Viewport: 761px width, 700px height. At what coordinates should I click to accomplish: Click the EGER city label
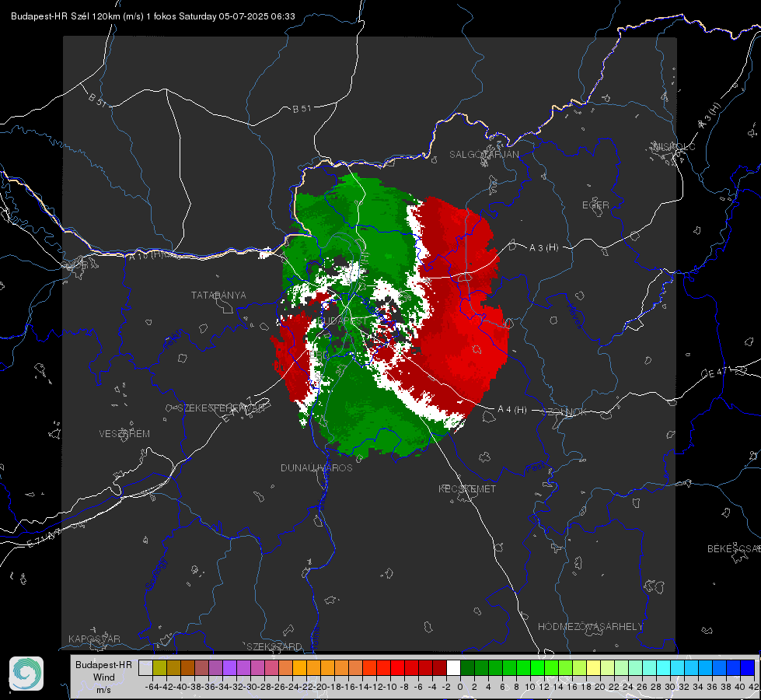point(595,205)
